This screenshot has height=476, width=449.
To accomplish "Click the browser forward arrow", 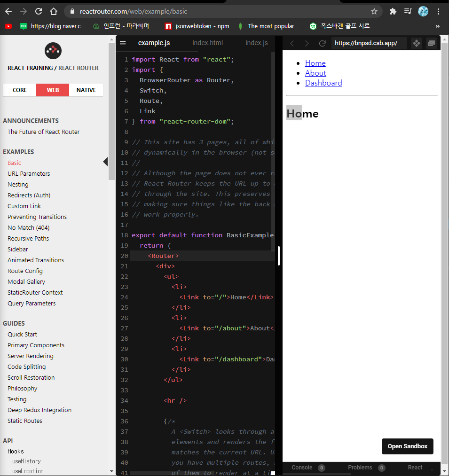I will pyautogui.click(x=24, y=12).
